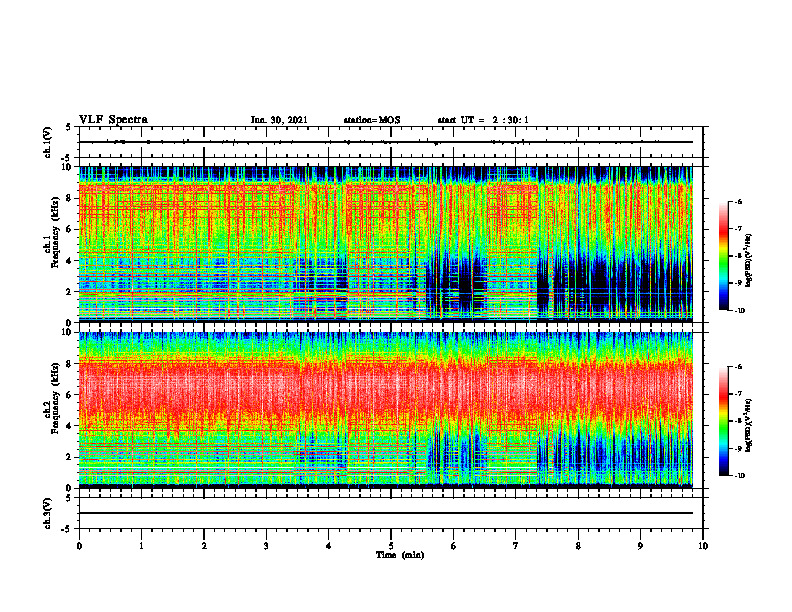This screenshot has height=612, width=792.
Task: Click the ch.1 spectrogram panel
Action: click(386, 243)
